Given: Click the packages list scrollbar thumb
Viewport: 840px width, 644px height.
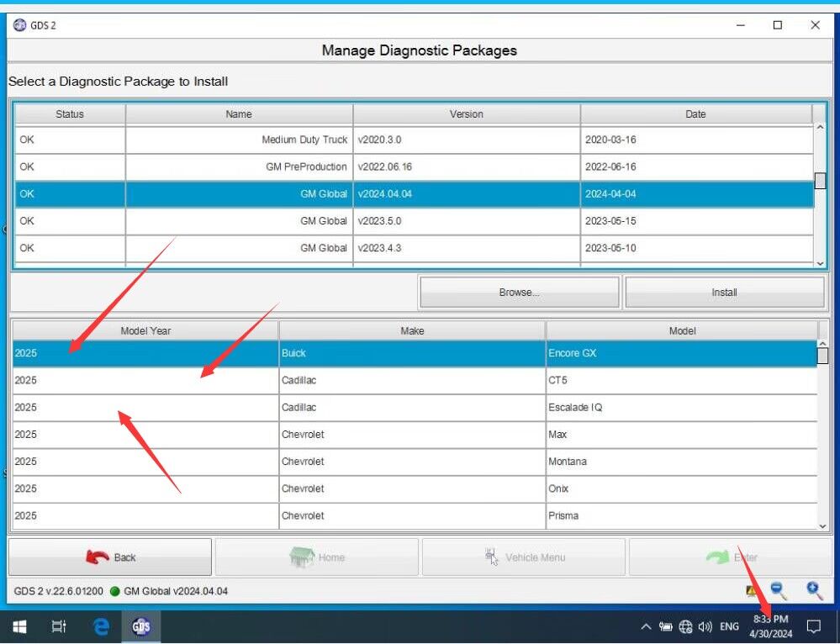Looking at the screenshot, I should [820, 181].
